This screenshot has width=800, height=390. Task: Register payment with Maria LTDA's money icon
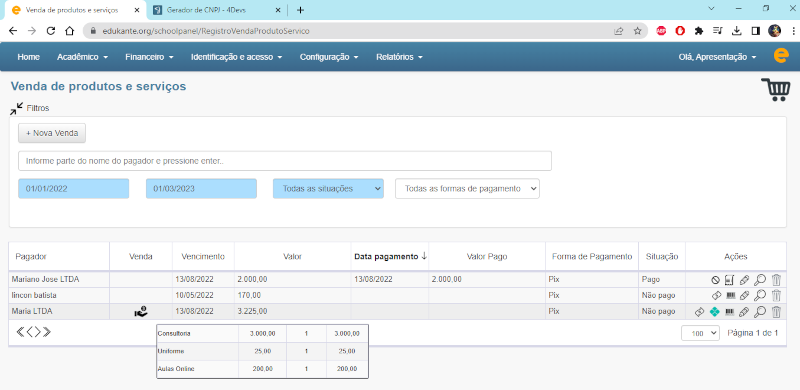pyautogui.click(x=699, y=311)
